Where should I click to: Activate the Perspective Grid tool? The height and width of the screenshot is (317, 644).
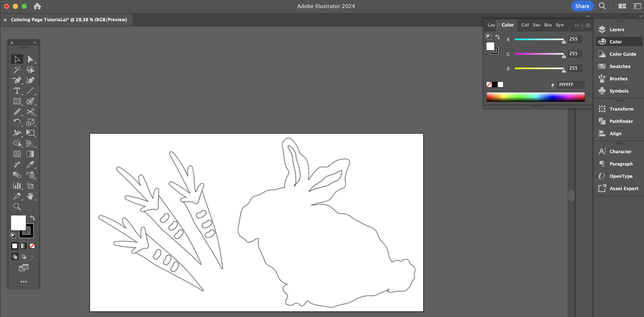30,144
